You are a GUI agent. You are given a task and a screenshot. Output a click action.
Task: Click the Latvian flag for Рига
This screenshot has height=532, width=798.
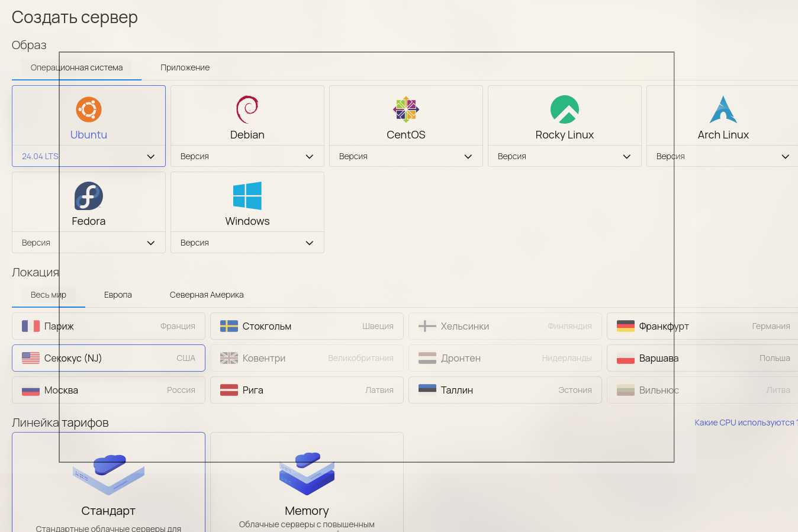229,390
